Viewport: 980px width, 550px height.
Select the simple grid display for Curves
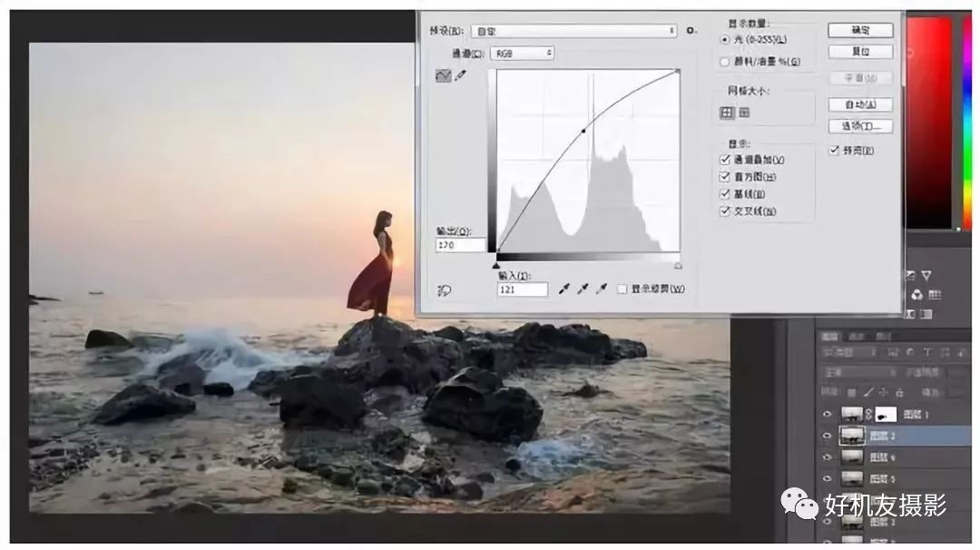click(727, 112)
